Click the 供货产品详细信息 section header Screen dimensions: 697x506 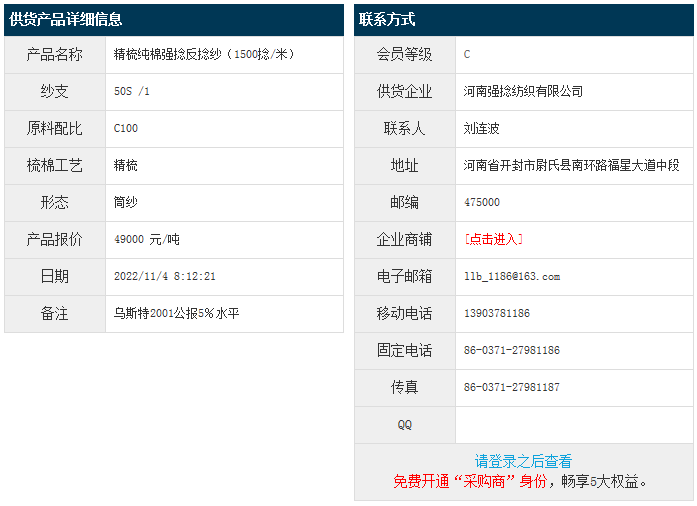(66, 19)
